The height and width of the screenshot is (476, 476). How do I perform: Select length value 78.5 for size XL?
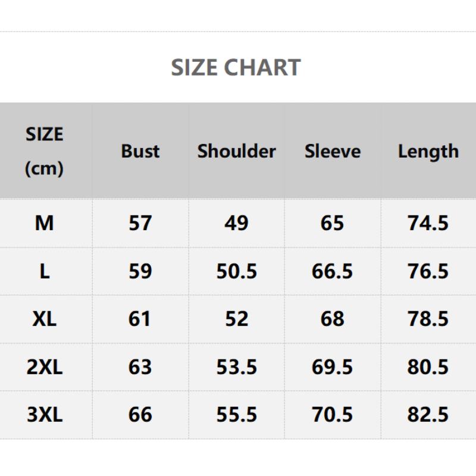[428, 319]
